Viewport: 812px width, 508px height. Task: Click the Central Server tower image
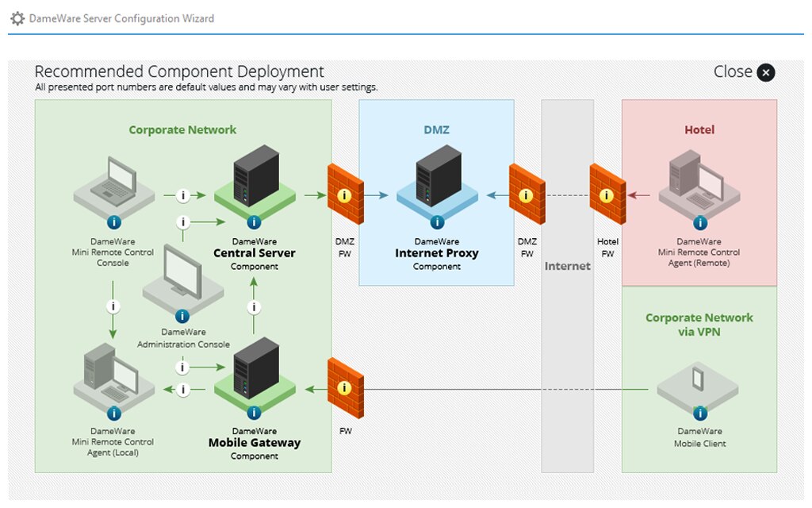pyautogui.click(x=255, y=176)
